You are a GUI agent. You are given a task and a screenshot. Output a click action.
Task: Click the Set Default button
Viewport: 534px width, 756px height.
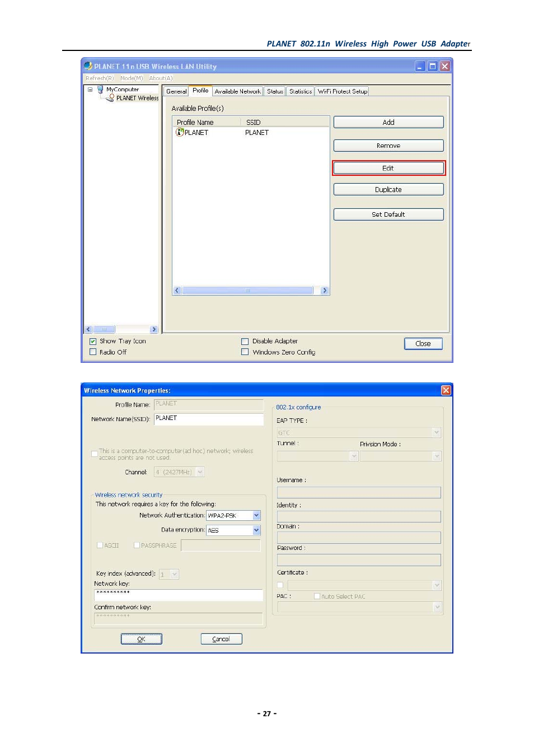(x=388, y=214)
